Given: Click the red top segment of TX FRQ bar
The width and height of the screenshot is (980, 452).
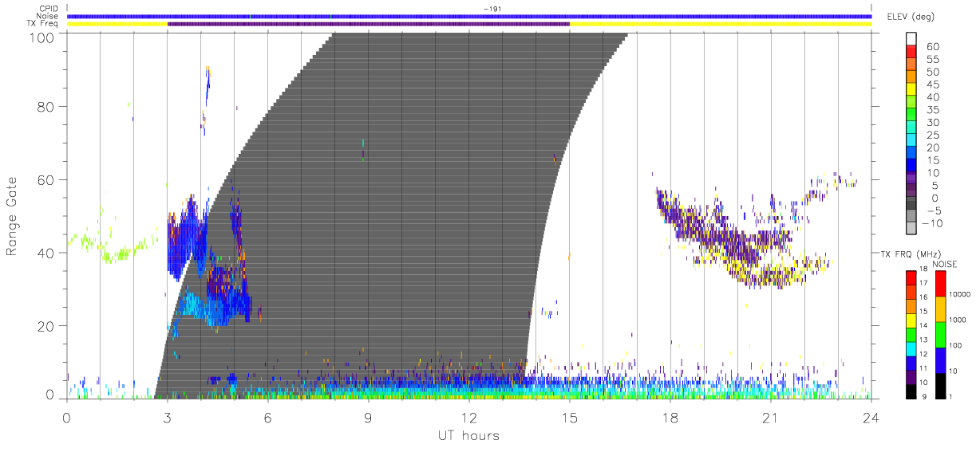Looking at the screenshot, I should pos(912,277).
